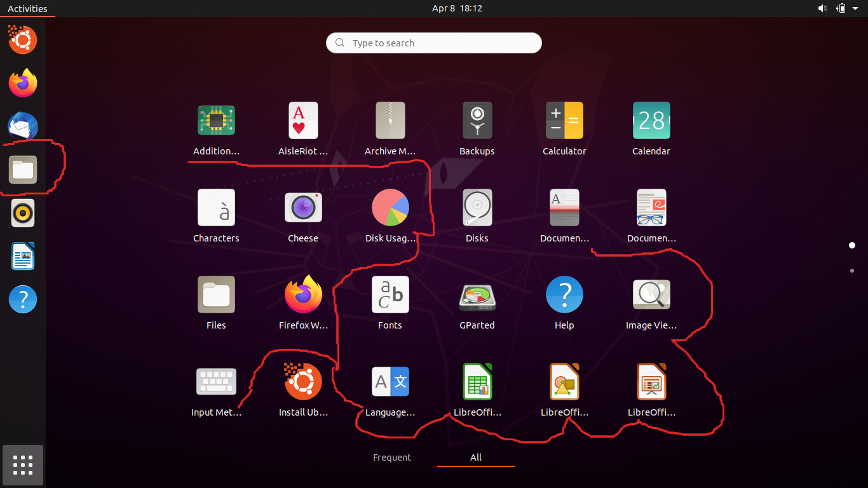Launch Document Scanner with the scanner icon
The width and height of the screenshot is (868, 488).
click(564, 208)
